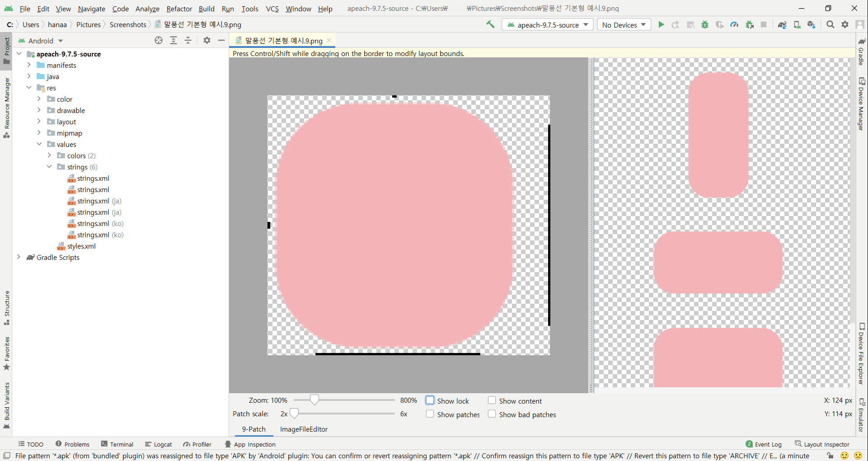Click the Screenshots breadcrumb in navigation bar
The width and height of the screenshot is (868, 461).
128,25
